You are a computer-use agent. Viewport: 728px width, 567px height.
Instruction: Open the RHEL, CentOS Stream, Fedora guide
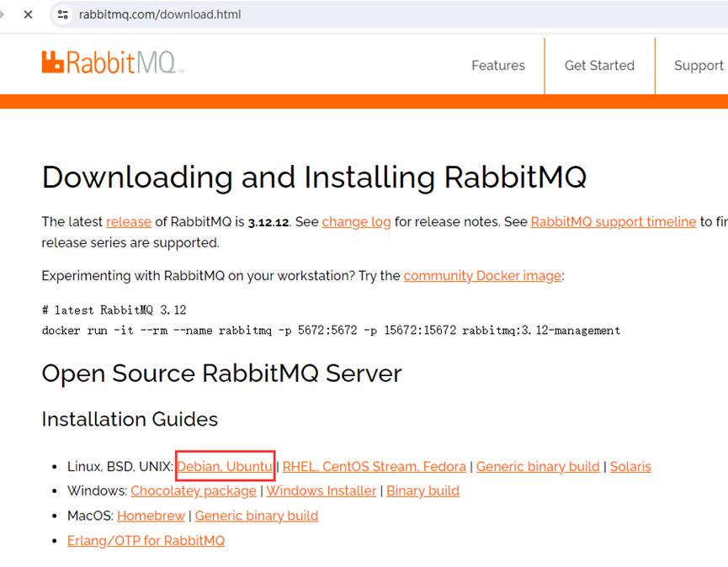tap(375, 466)
